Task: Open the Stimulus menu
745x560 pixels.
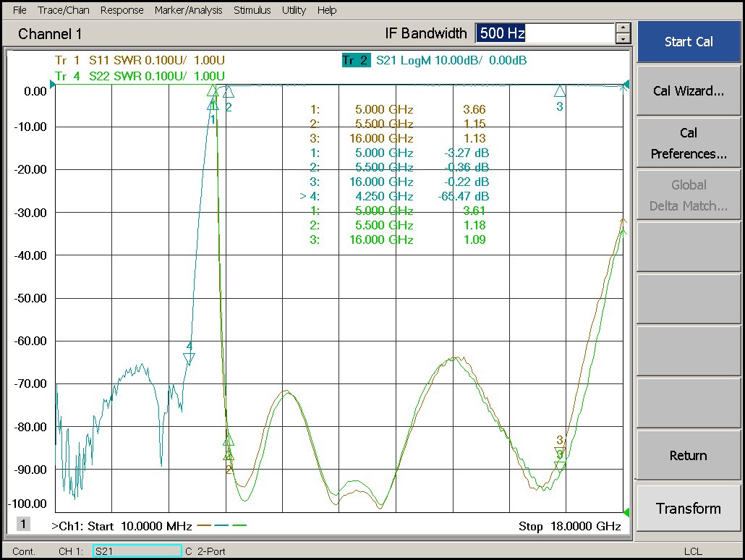Action: click(x=252, y=10)
